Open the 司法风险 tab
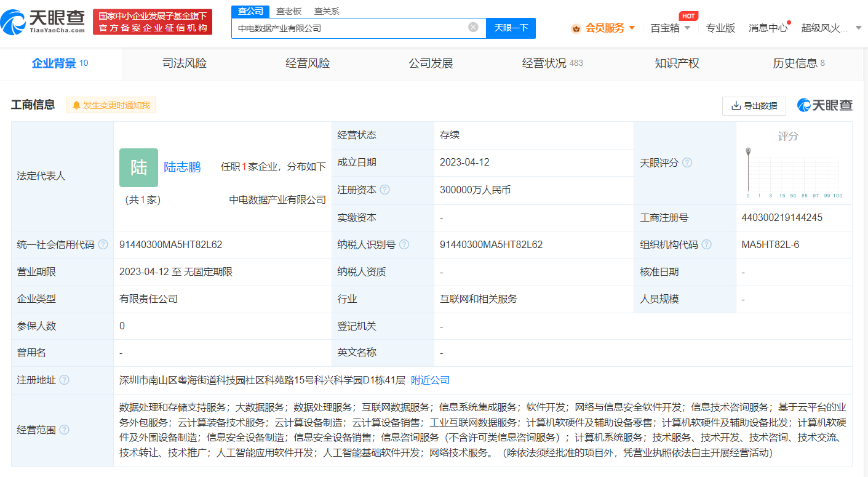This screenshot has height=477, width=868. click(185, 63)
